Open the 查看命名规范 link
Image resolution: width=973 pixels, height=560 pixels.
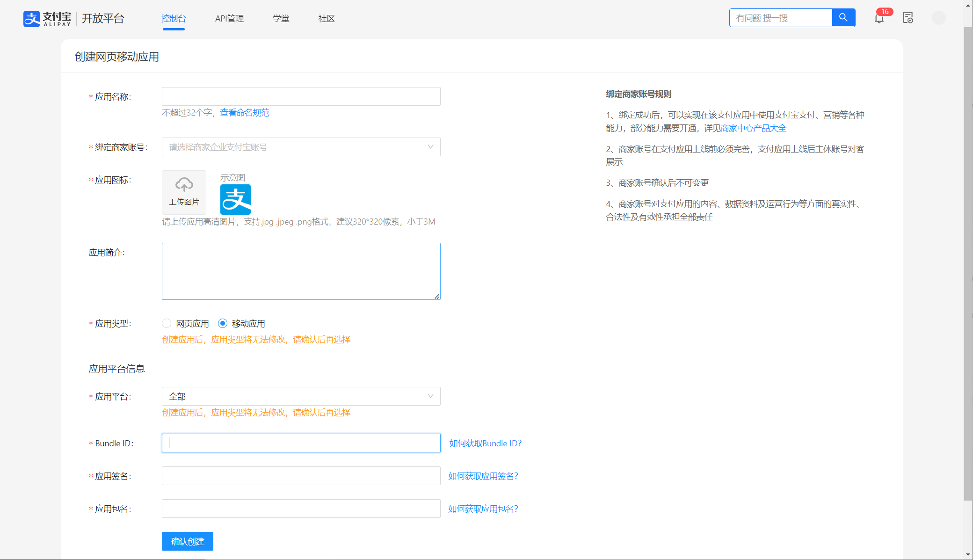[x=245, y=112]
